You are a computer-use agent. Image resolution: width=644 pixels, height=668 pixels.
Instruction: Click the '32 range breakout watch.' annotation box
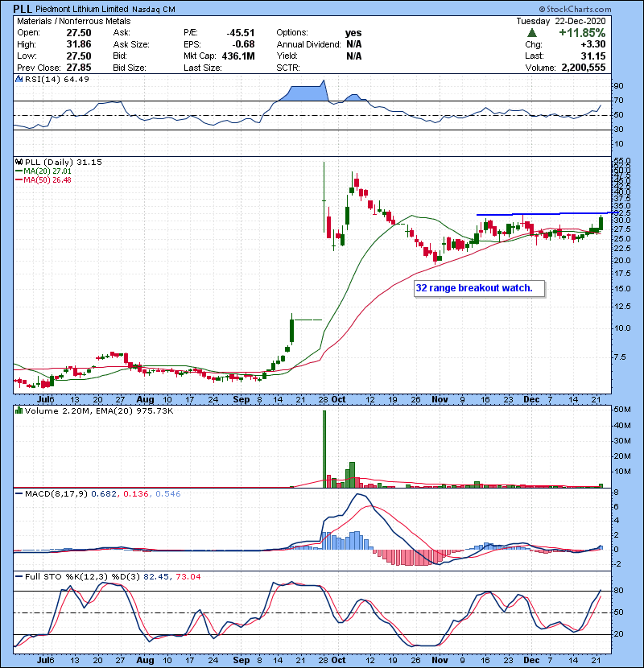tap(480, 288)
